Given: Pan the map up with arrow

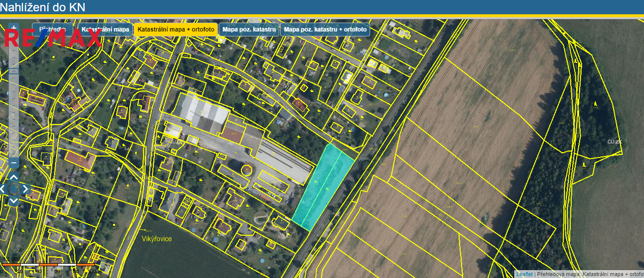Looking at the screenshot, I should point(14,178).
